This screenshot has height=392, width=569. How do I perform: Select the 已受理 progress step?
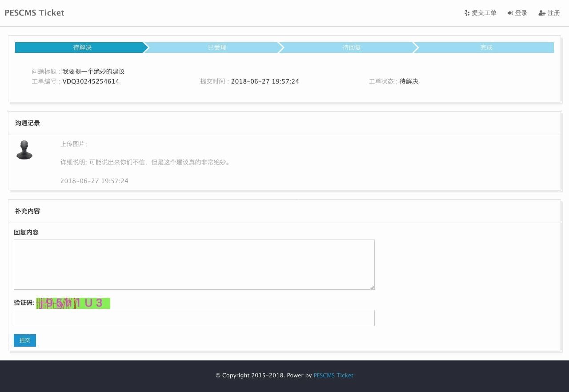point(217,48)
